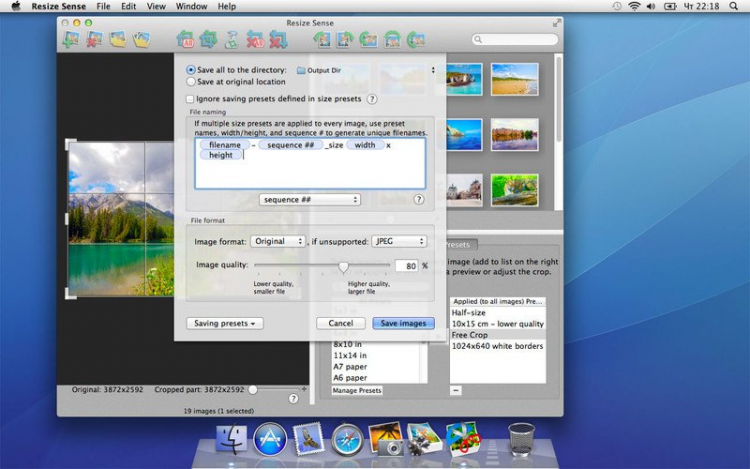The width and height of the screenshot is (750, 469).
Task: Select 'Save all to the directory' radio button
Action: [x=191, y=70]
